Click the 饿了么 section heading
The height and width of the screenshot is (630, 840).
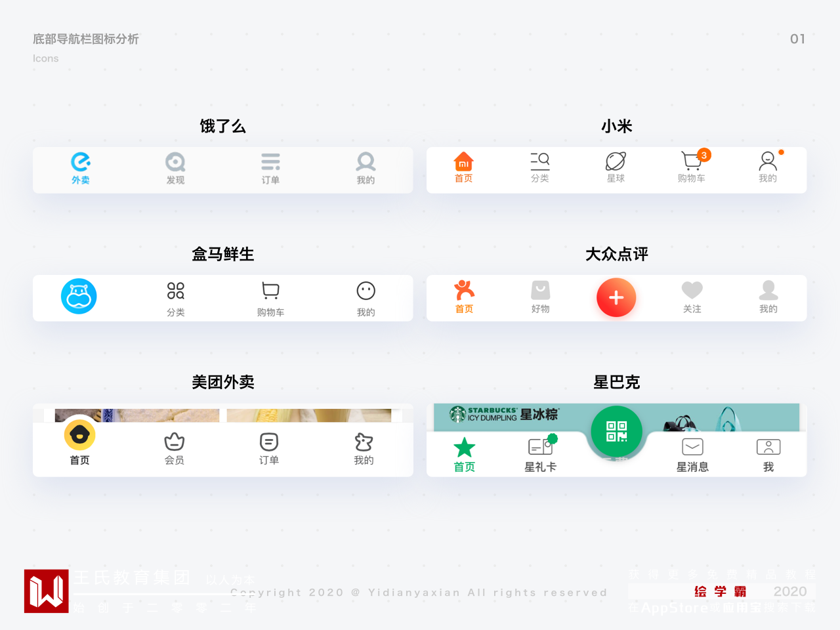[223, 126]
